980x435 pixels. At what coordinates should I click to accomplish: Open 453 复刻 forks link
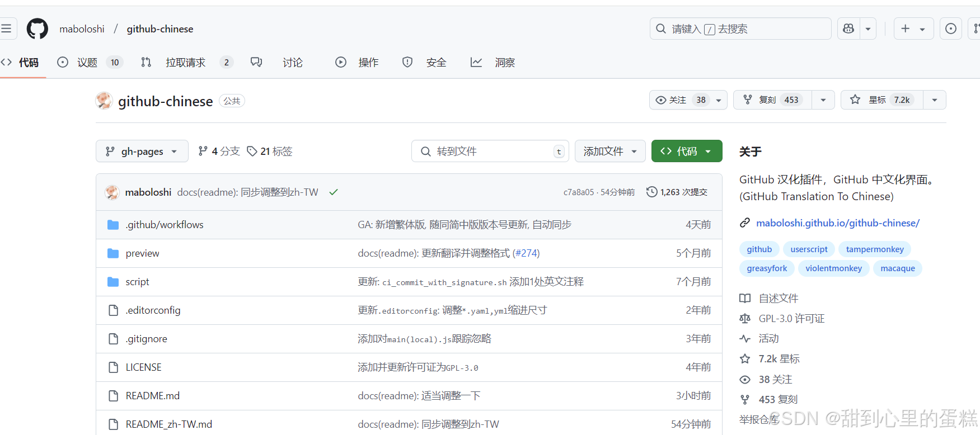pos(769,400)
